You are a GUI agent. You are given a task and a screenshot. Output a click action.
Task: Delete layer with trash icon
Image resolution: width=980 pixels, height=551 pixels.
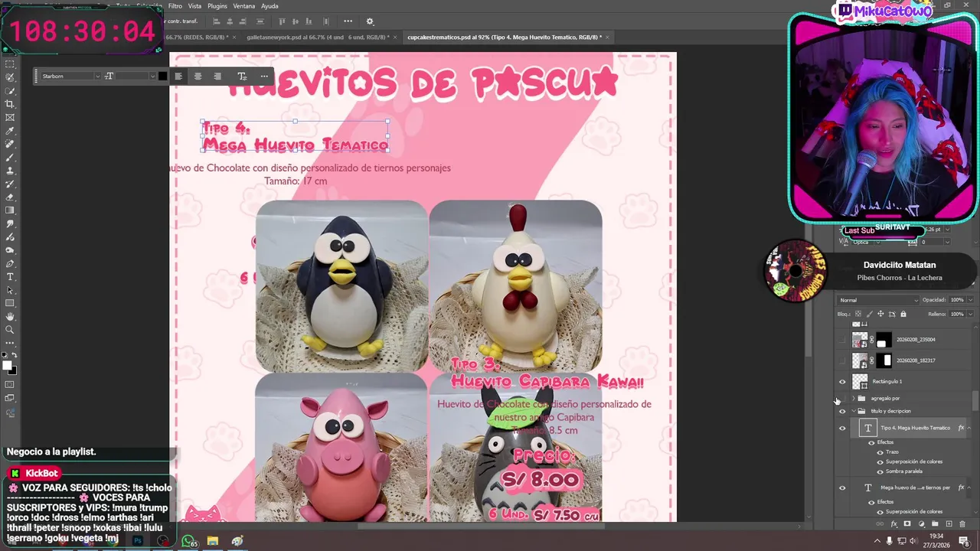click(963, 524)
